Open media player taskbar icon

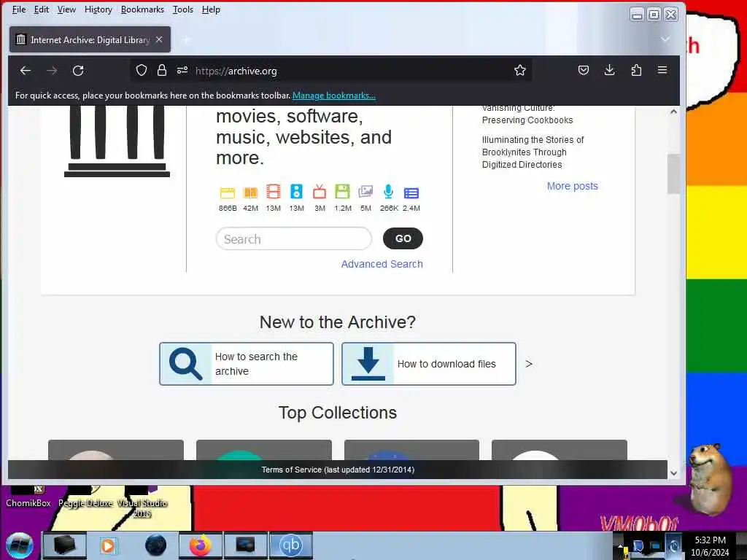click(108, 545)
